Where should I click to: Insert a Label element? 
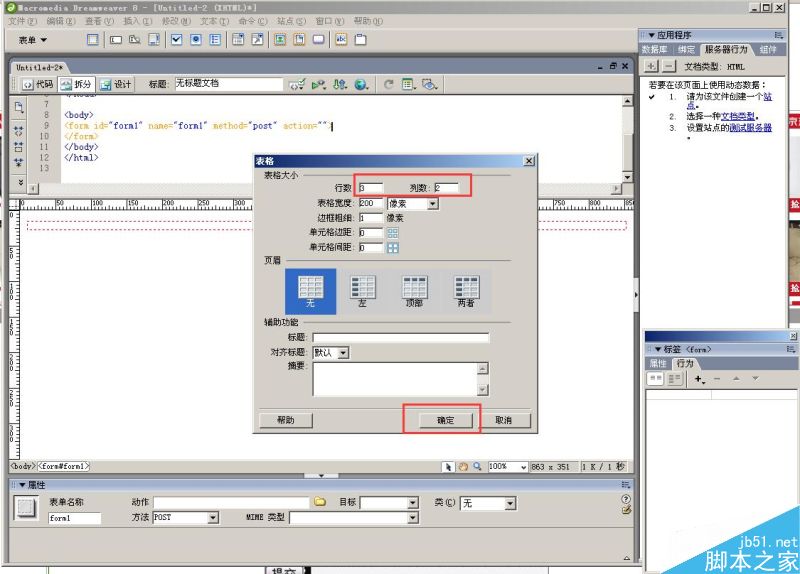pyautogui.click(x=341, y=40)
